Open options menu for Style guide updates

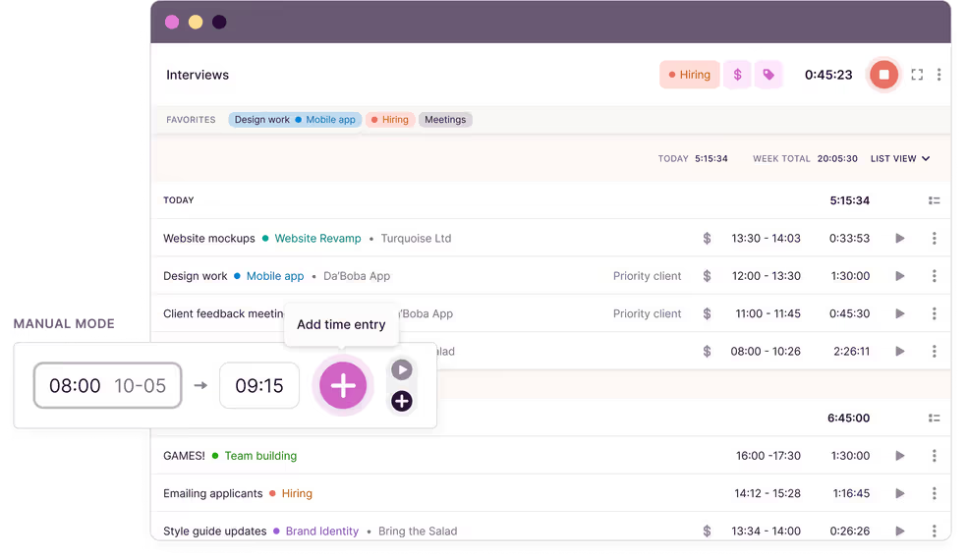[934, 531]
